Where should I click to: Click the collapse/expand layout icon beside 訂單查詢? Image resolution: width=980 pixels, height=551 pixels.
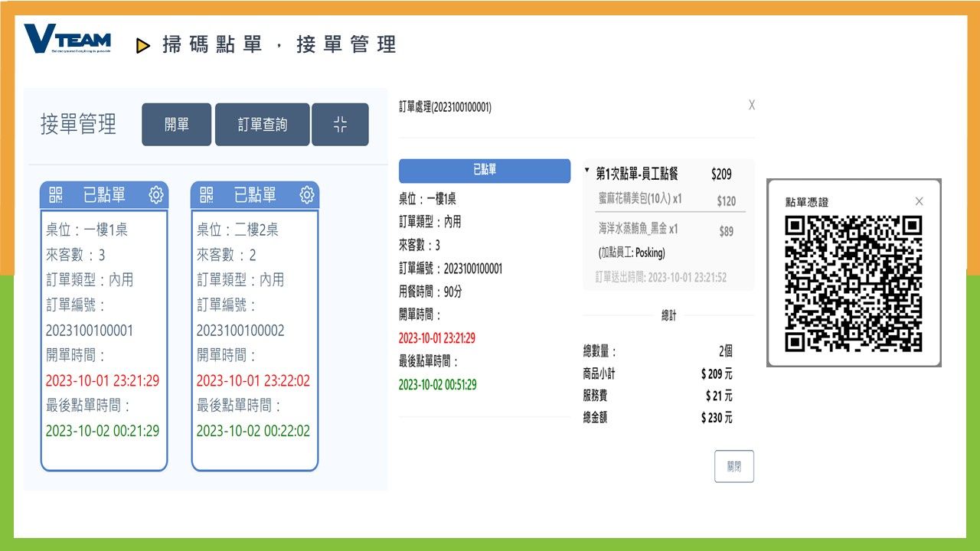(x=341, y=124)
